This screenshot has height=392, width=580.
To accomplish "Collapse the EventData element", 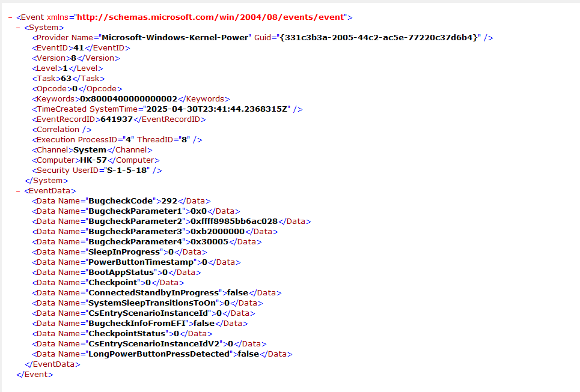I will pyautogui.click(x=18, y=191).
